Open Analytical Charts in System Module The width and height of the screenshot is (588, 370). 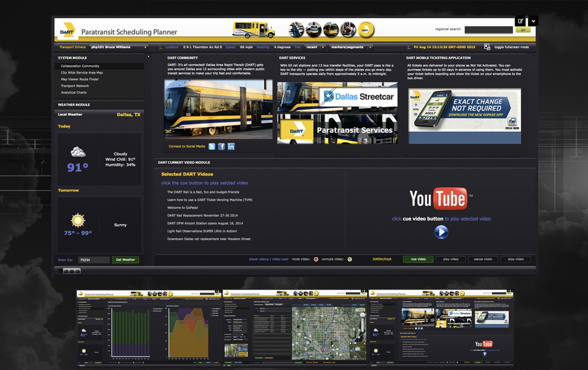click(x=73, y=92)
